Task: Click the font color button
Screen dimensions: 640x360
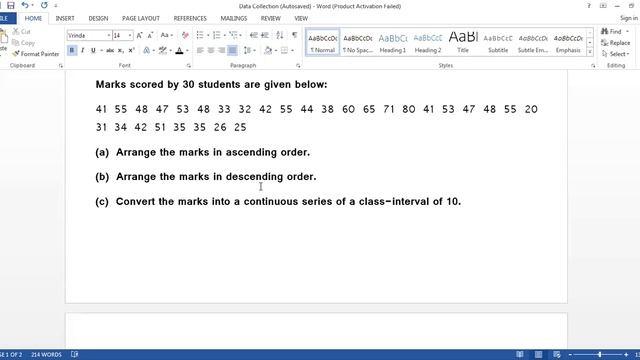Action: coord(179,50)
